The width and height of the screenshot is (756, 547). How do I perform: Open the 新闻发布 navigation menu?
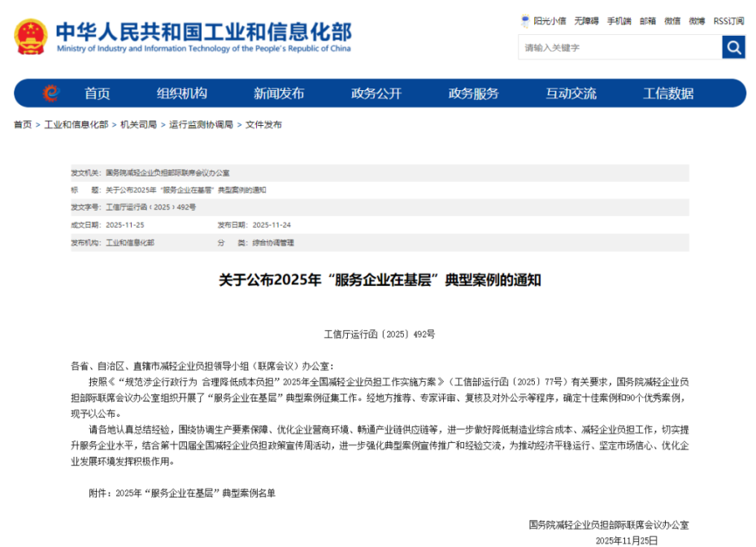(280, 93)
